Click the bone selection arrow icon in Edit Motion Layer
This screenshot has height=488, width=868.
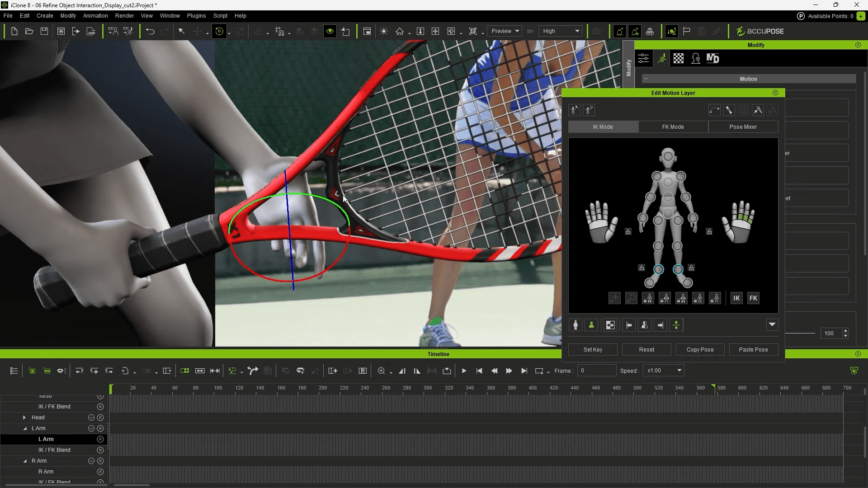(758, 110)
